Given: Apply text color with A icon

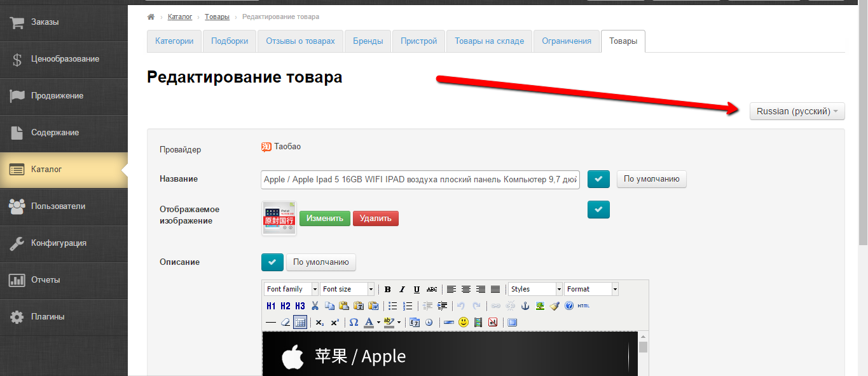Looking at the screenshot, I should click(369, 322).
